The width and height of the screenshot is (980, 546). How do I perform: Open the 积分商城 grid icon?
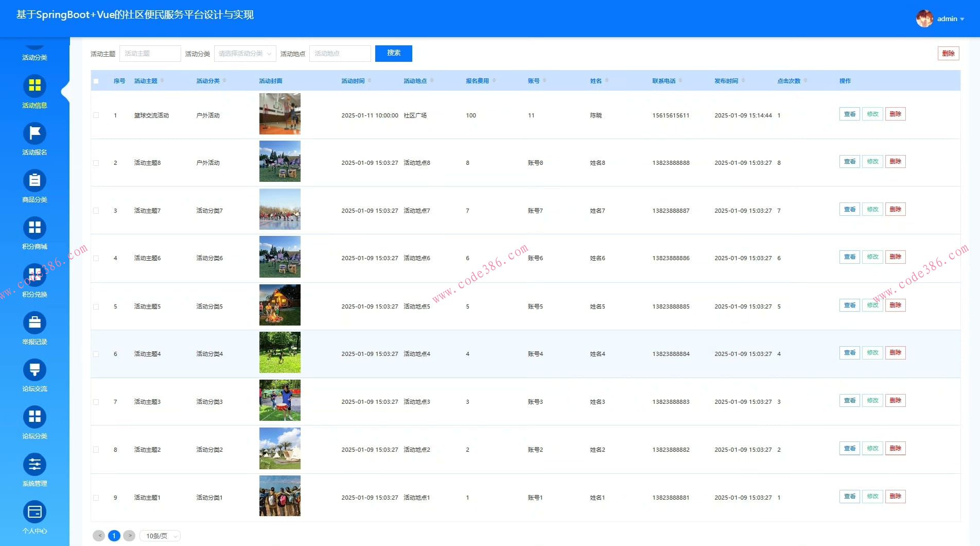[34, 228]
